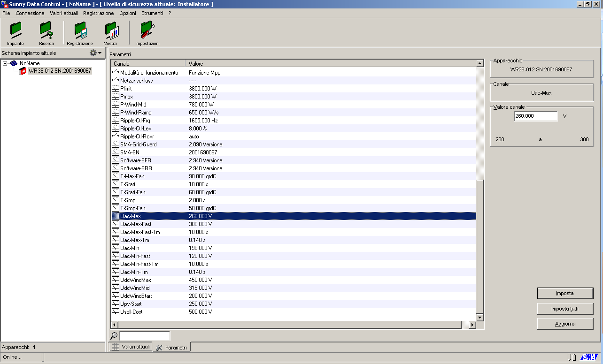Select the Plimit parameter row
Image resolution: width=603 pixels, height=364 pixels.
click(x=294, y=89)
